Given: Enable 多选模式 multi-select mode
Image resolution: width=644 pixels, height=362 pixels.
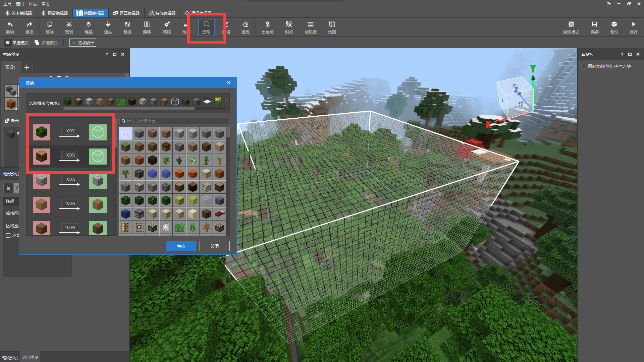Looking at the screenshot, I should click(46, 43).
